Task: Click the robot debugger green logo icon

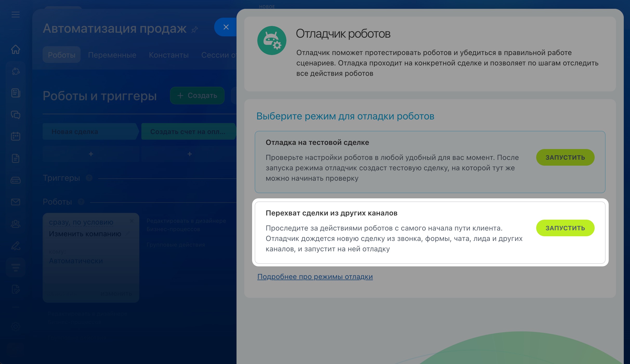Action: pyautogui.click(x=272, y=41)
